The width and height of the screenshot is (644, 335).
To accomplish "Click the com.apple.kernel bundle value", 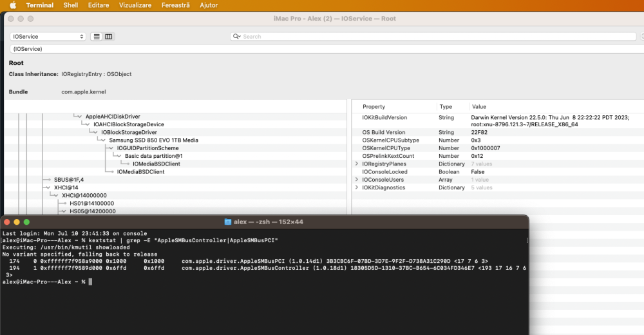I will (x=84, y=92).
